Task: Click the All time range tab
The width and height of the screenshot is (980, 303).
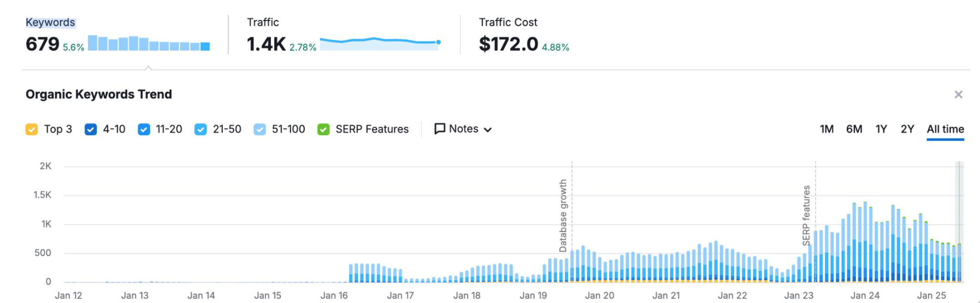Action: click(945, 129)
